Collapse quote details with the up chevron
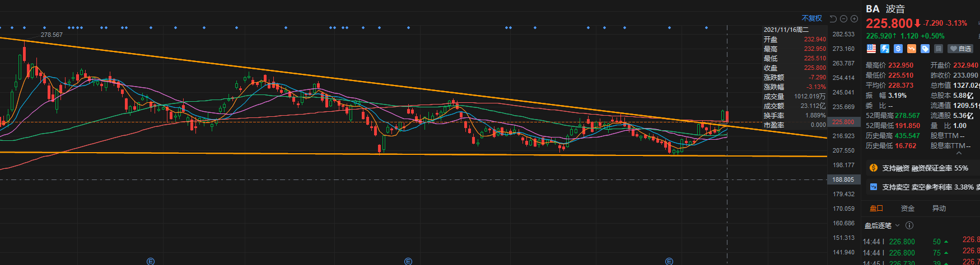980x265 pixels. pos(959,153)
